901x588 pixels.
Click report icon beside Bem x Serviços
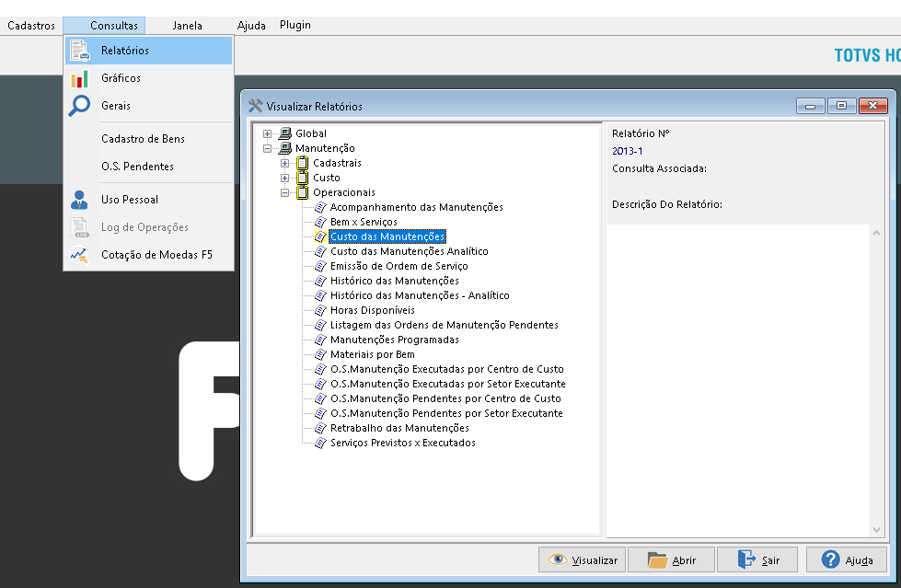click(320, 222)
